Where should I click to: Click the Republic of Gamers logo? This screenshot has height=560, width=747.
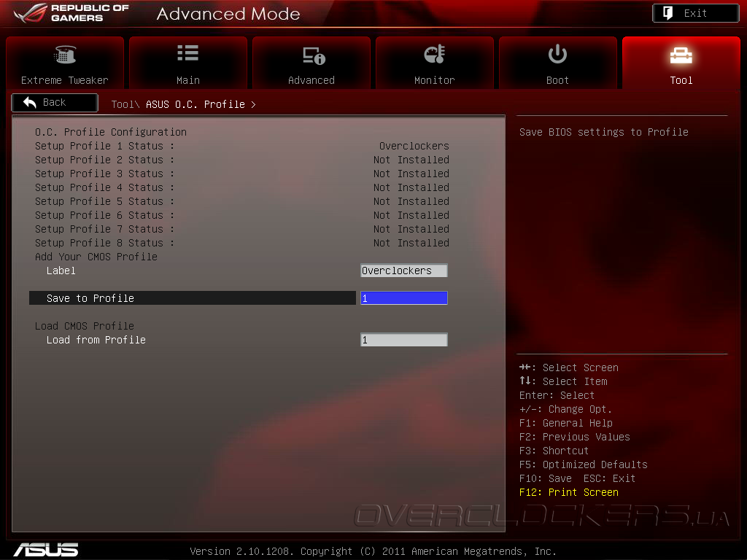71,13
